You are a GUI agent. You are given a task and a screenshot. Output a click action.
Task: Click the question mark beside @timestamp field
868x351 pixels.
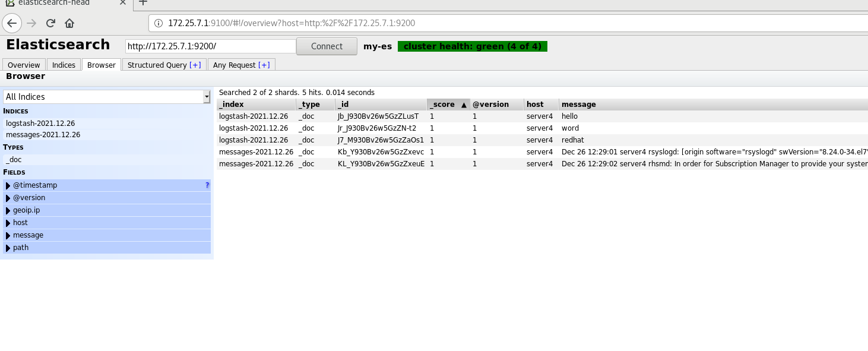pyautogui.click(x=207, y=185)
